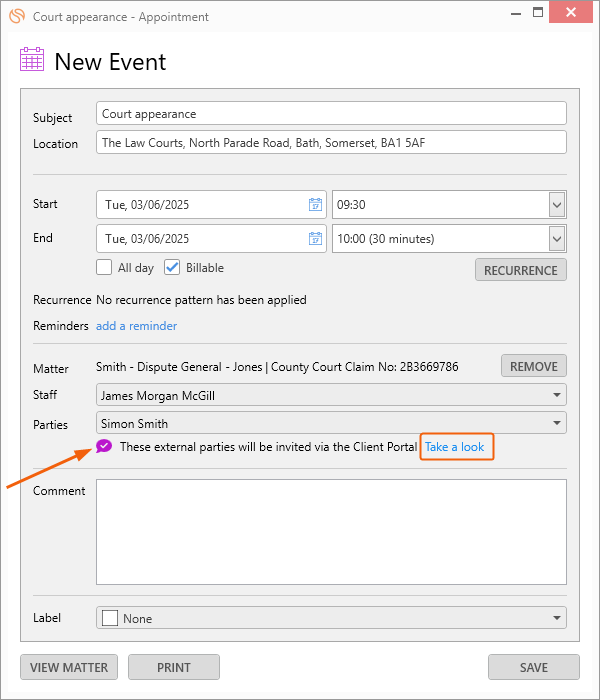Click the app logo in the title bar
The width and height of the screenshot is (600, 700).
click(x=17, y=16)
